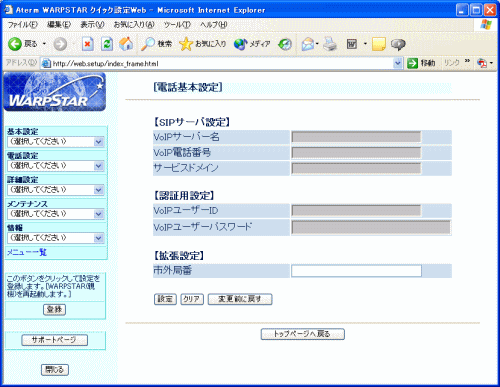The height and width of the screenshot is (387, 500).
Task: Click the WARPSTAR logo banner
Action: tap(55, 92)
